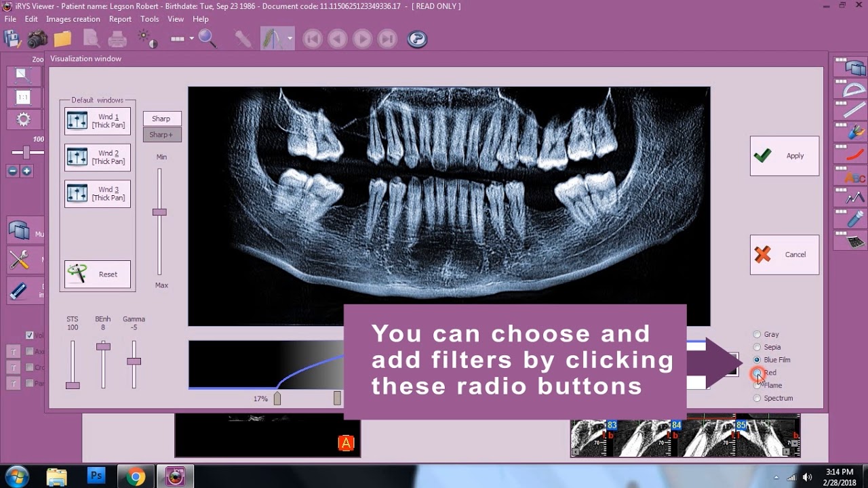Click the Apply button
Image resolution: width=868 pixels, height=488 pixels.
point(785,156)
